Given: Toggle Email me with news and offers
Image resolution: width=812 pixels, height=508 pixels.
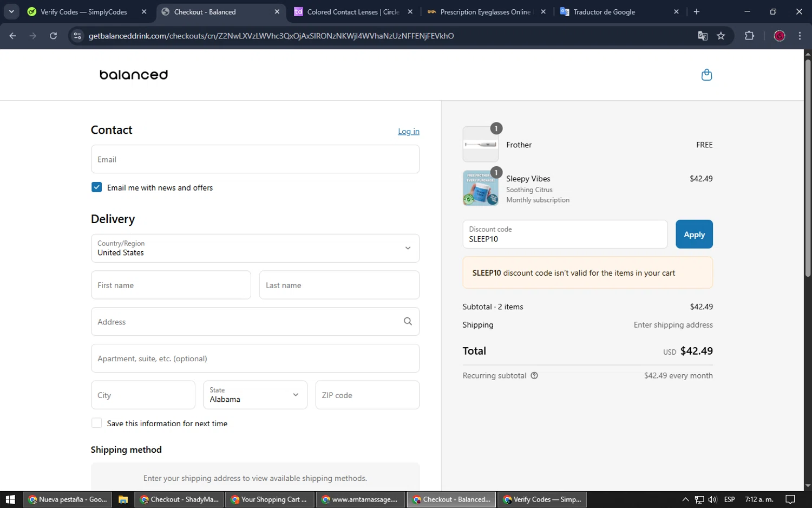Looking at the screenshot, I should (x=97, y=187).
